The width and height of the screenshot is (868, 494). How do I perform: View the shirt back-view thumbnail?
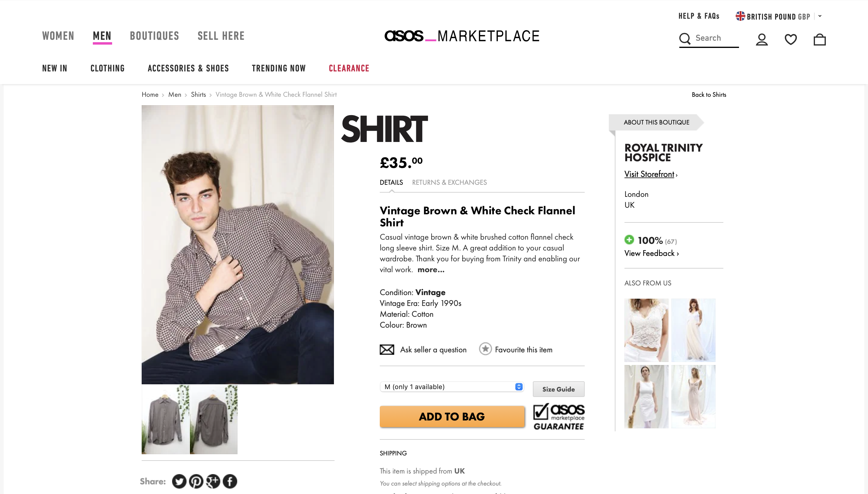coord(214,419)
